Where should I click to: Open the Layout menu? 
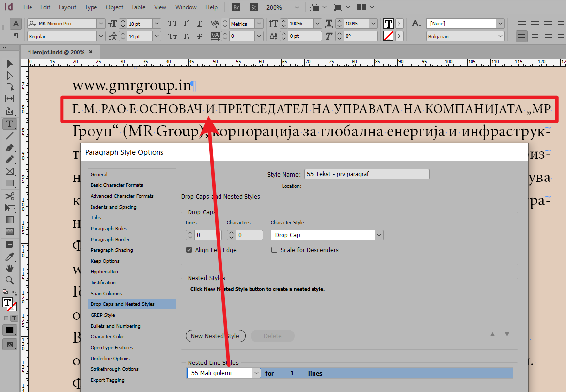pos(67,7)
